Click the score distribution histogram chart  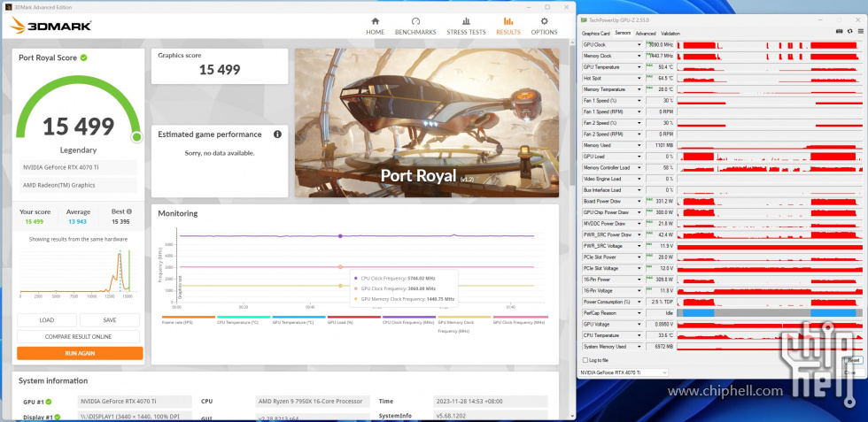pos(76,273)
